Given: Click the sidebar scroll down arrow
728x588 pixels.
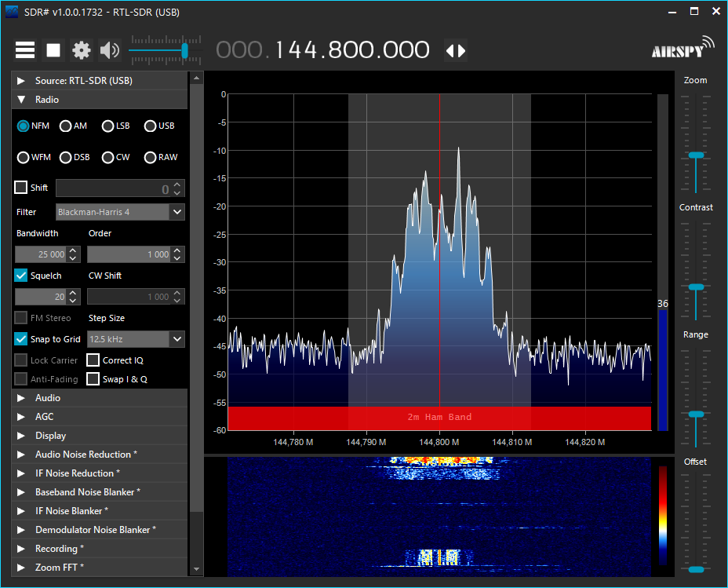Looking at the screenshot, I should 196,569.
